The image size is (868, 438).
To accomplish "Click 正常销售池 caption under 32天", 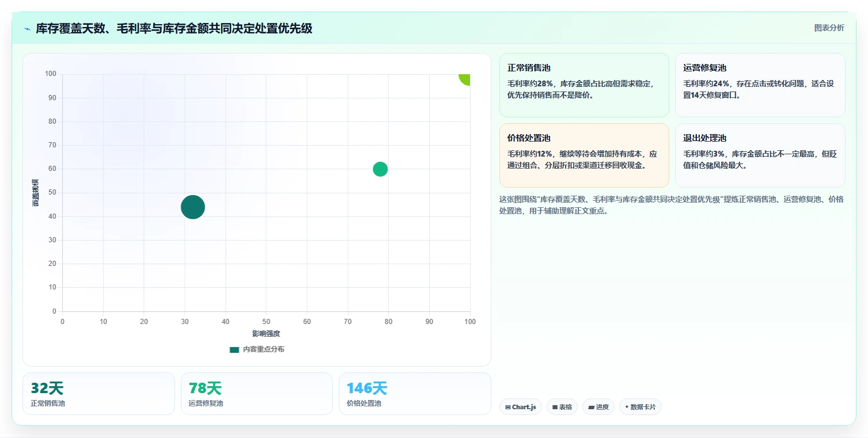I will tap(48, 403).
